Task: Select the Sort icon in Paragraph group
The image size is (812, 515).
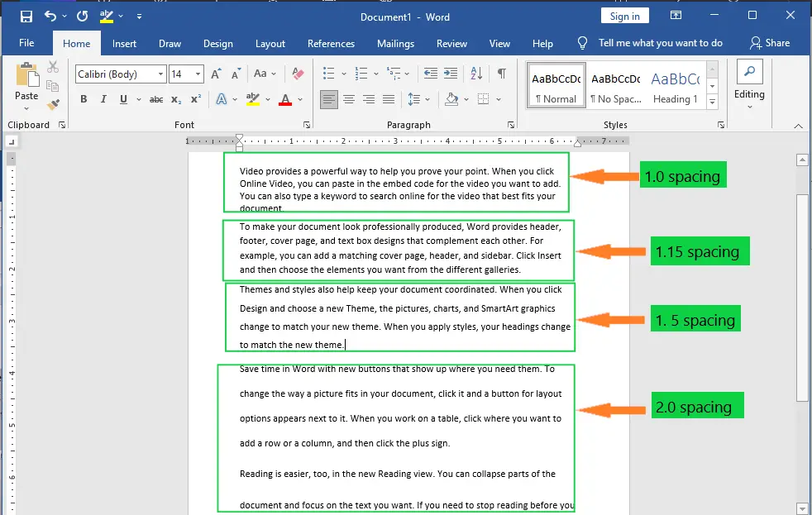Action: pos(475,74)
